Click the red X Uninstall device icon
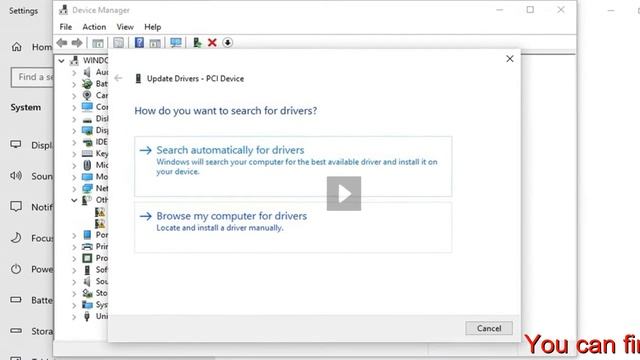The image size is (640, 360). 212,42
